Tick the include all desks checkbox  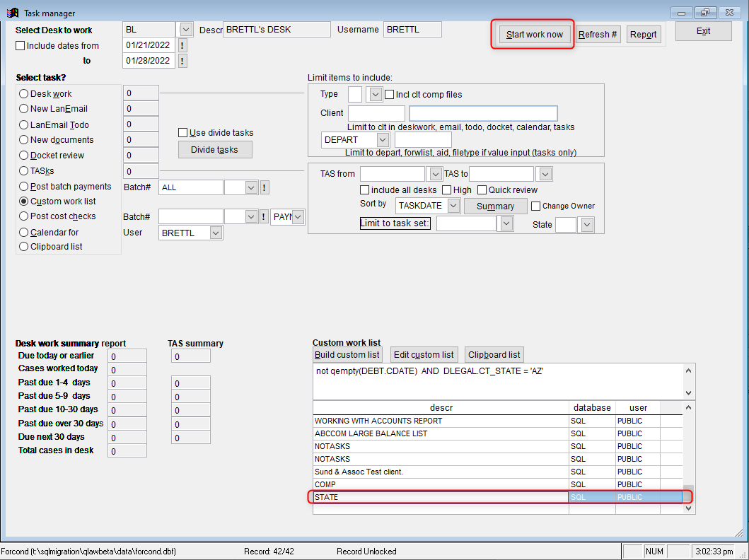(364, 190)
